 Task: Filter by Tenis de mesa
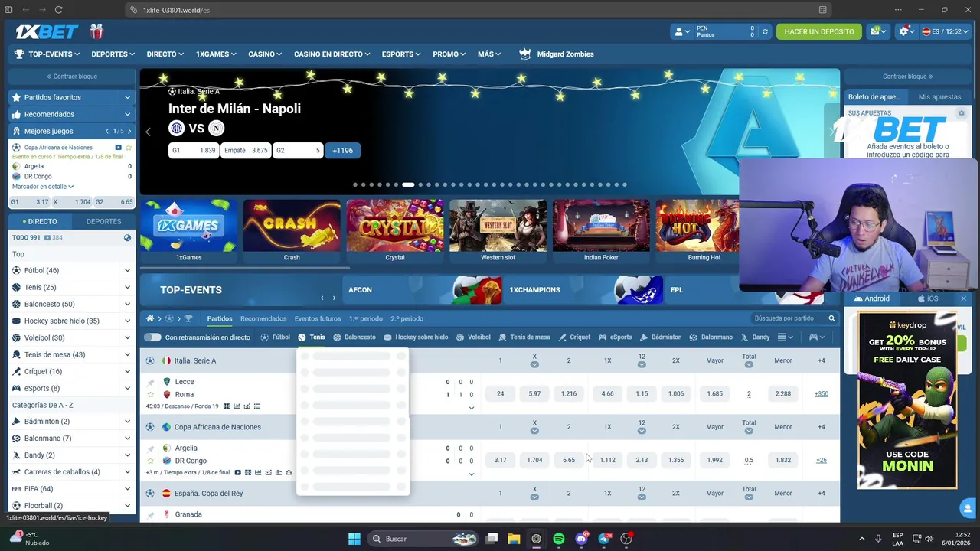524,337
